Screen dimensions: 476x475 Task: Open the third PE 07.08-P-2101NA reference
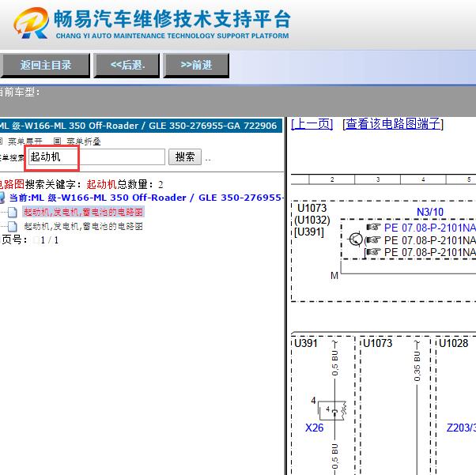pos(430,252)
